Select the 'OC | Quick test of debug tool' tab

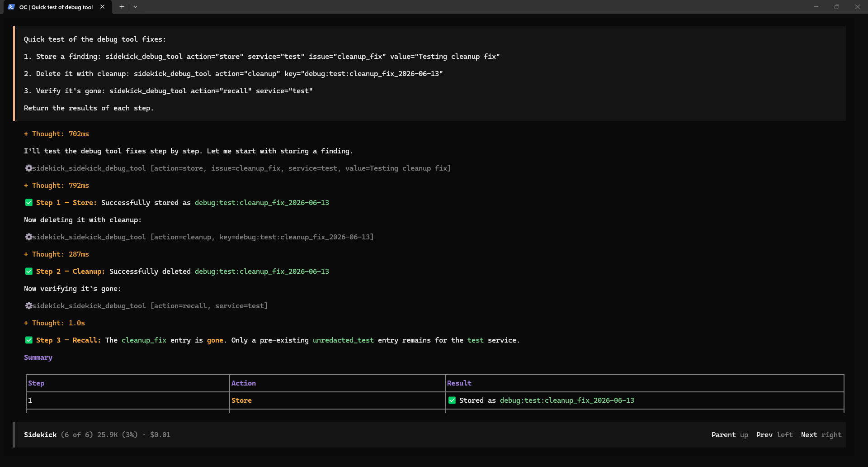pos(58,7)
